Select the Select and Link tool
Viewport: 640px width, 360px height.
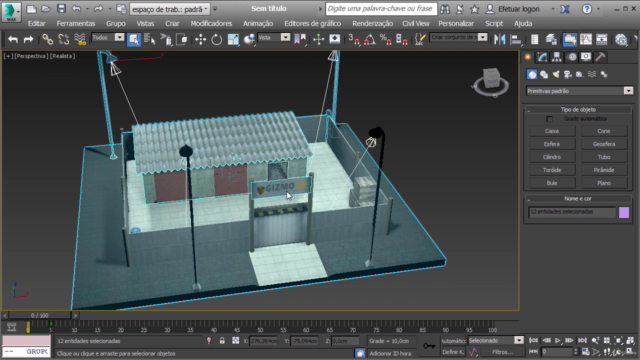pos(48,39)
